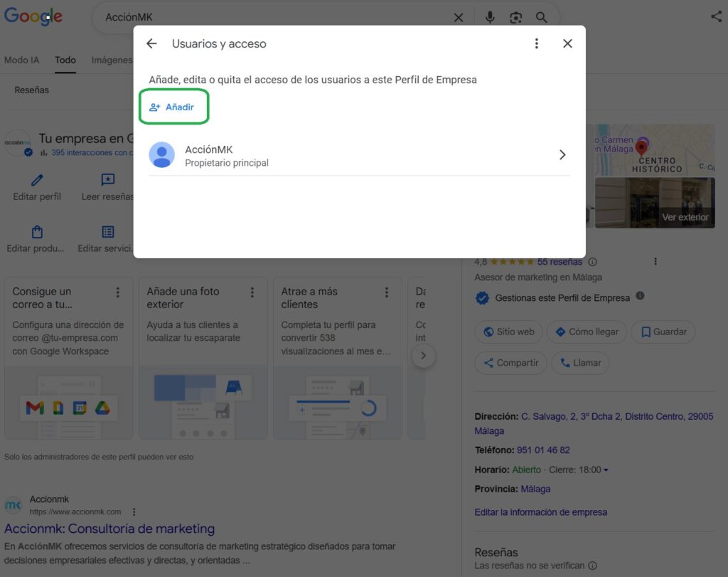This screenshot has height=577, width=728.
Task: Click the Cómo llegar button
Action: [x=587, y=332]
